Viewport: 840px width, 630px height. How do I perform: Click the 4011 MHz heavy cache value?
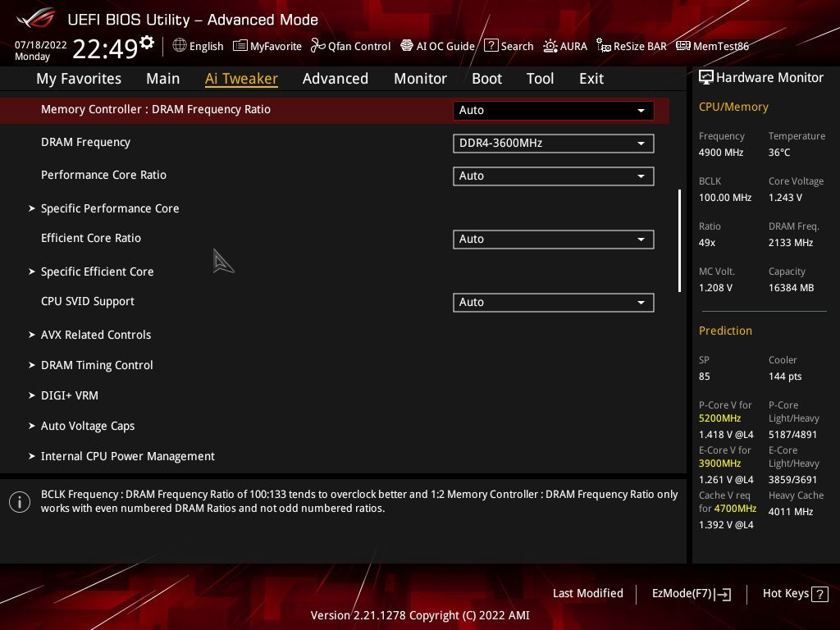click(791, 512)
